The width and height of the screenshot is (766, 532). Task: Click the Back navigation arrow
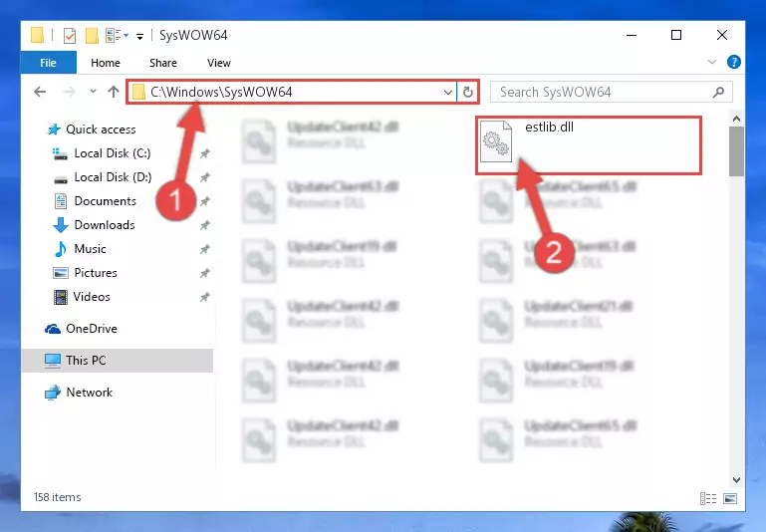40,92
